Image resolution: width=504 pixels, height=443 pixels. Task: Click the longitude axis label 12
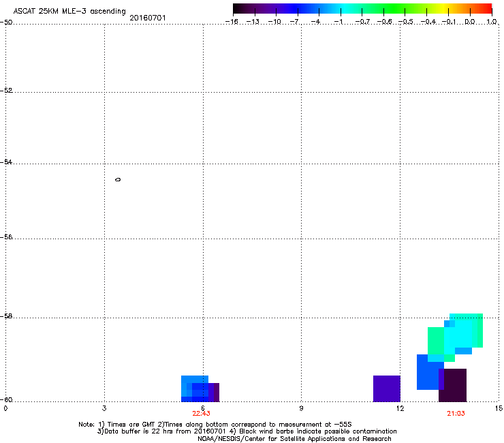tap(400, 408)
